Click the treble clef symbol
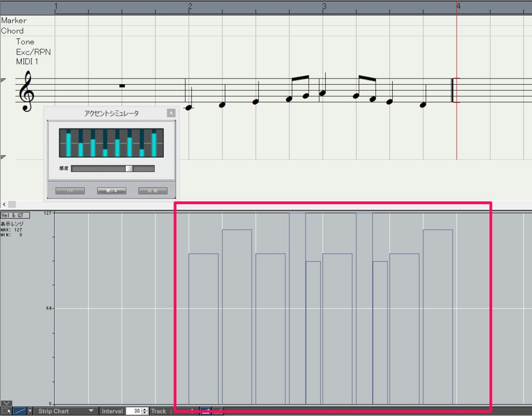This screenshot has width=532, height=416. pyautogui.click(x=26, y=92)
